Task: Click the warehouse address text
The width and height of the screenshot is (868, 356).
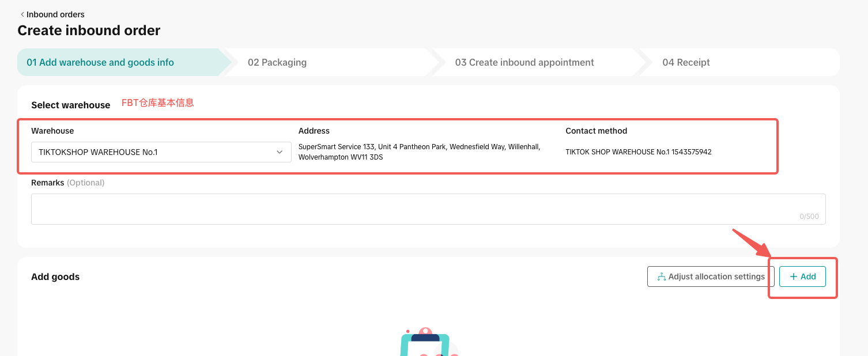Action: click(x=419, y=152)
